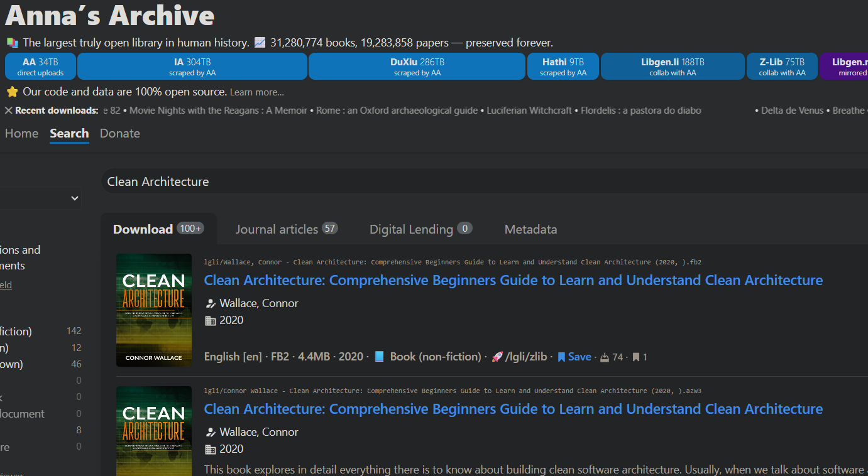The height and width of the screenshot is (476, 868).
Task: Switch to the Metadata tab
Action: click(530, 229)
